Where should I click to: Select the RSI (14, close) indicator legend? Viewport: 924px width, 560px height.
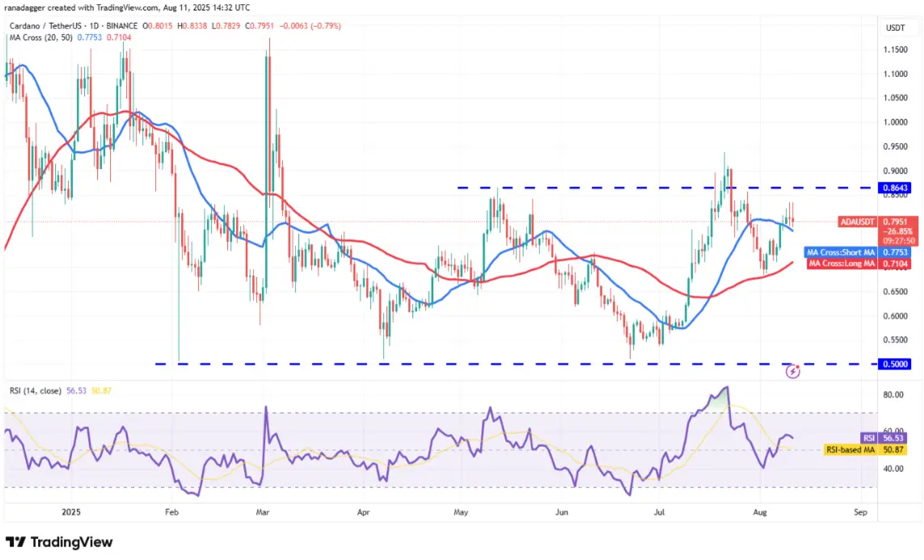click(35, 390)
